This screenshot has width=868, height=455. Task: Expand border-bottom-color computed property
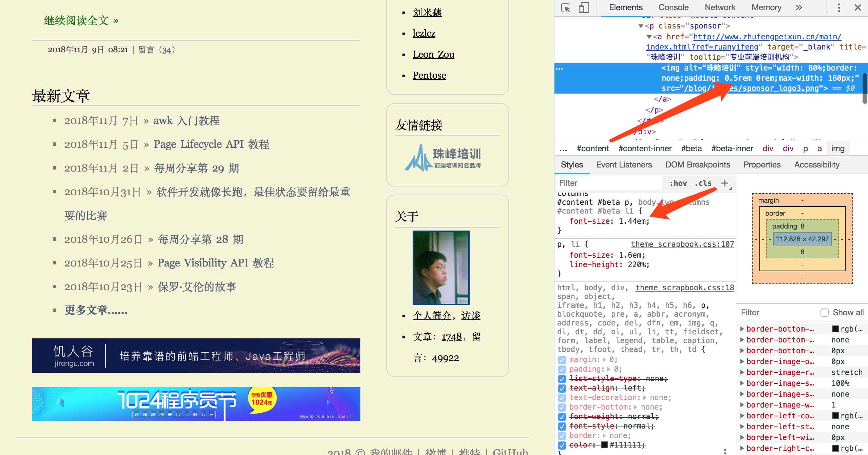[x=742, y=329]
